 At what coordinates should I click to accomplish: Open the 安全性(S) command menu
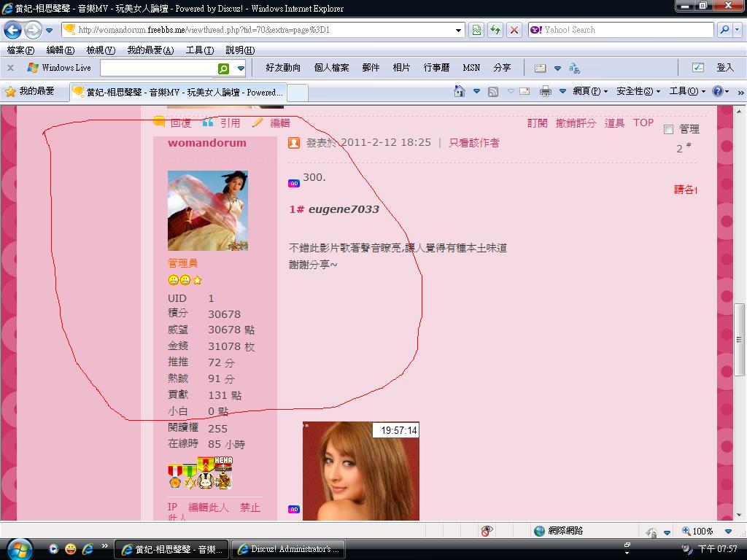(638, 91)
